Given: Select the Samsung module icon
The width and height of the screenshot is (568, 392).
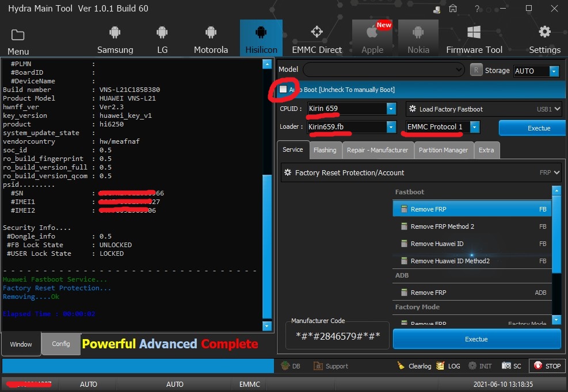Looking at the screenshot, I should (x=115, y=33).
